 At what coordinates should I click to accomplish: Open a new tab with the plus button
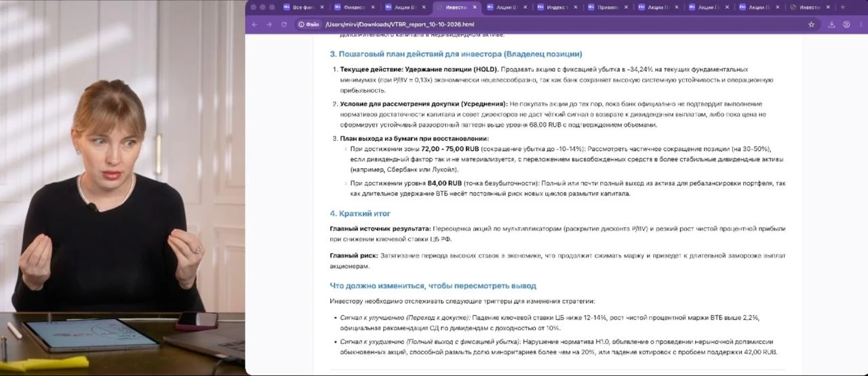point(843,7)
